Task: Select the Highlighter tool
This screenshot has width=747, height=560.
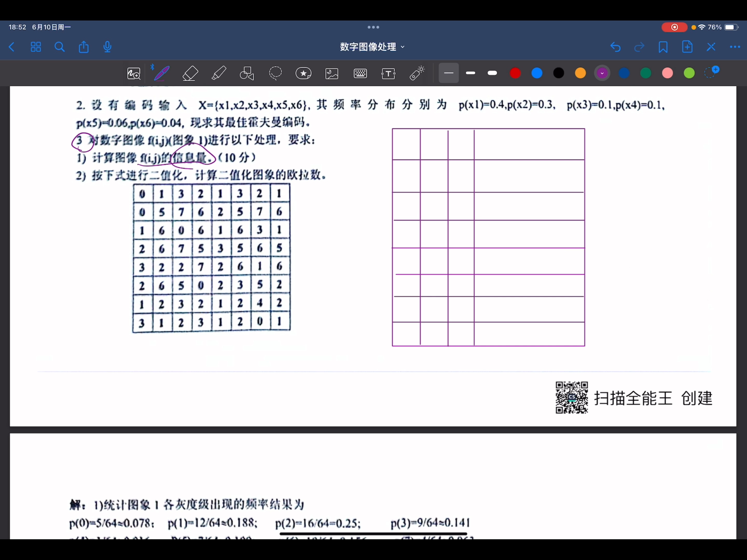Action: [x=219, y=73]
